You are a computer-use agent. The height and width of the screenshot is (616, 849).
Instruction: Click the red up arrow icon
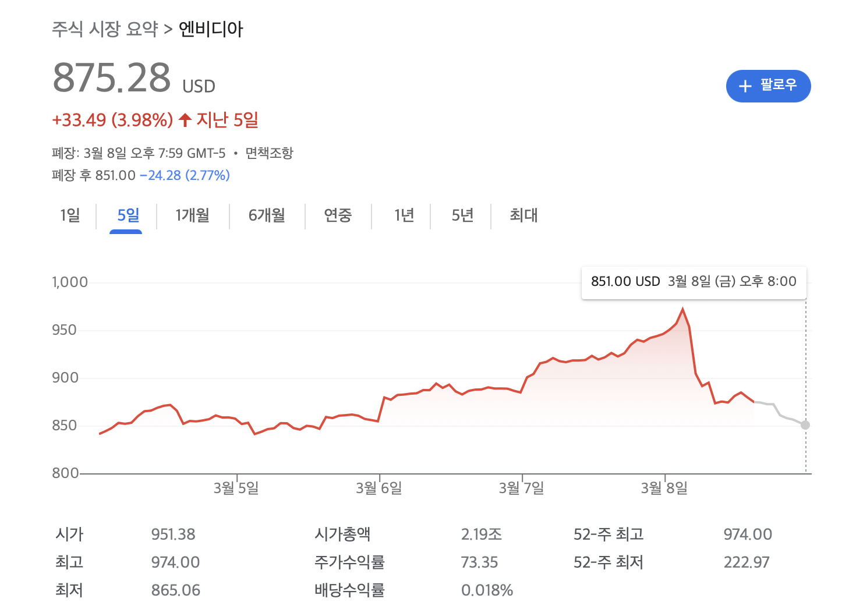click(x=185, y=120)
